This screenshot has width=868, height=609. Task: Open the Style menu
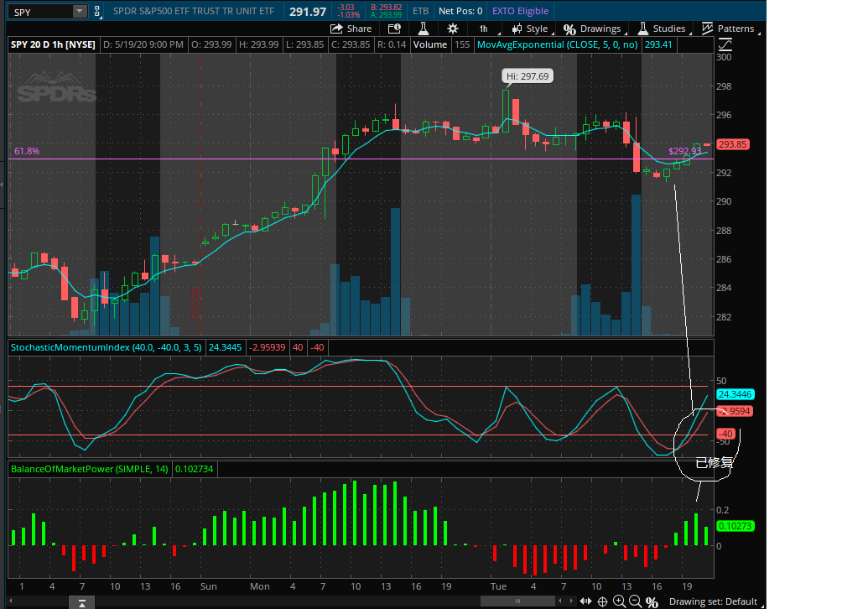tap(532, 29)
